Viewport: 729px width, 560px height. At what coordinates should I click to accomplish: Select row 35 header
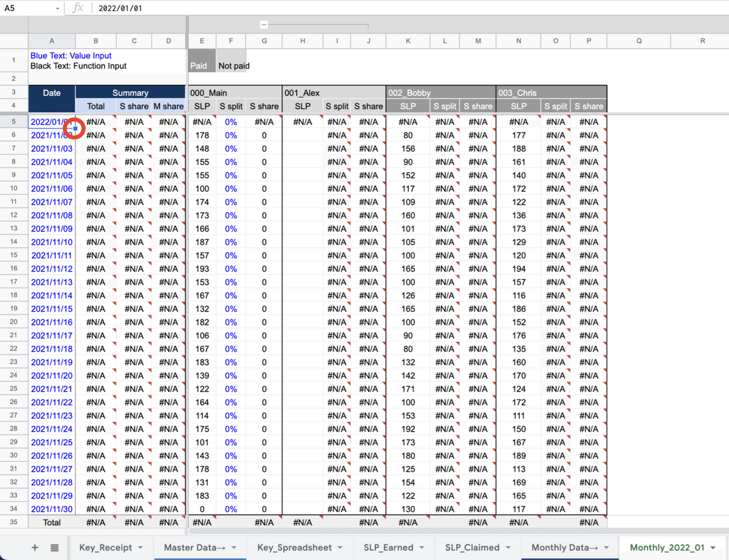(14, 522)
